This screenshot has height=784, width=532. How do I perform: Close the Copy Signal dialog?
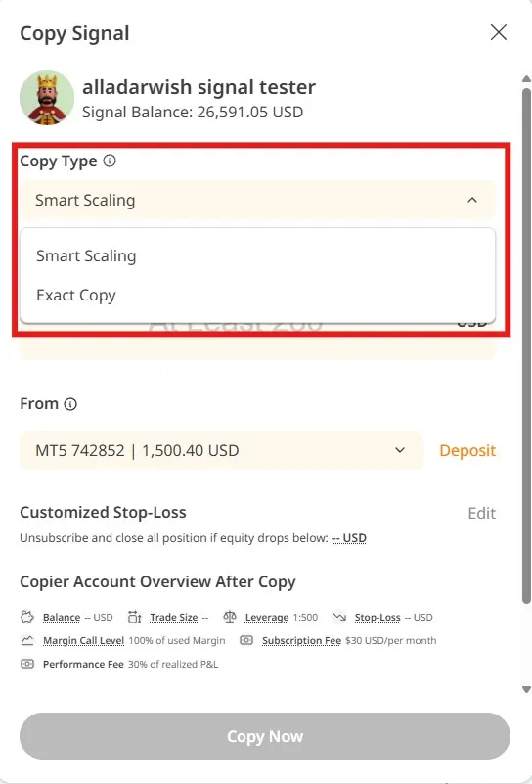499,32
